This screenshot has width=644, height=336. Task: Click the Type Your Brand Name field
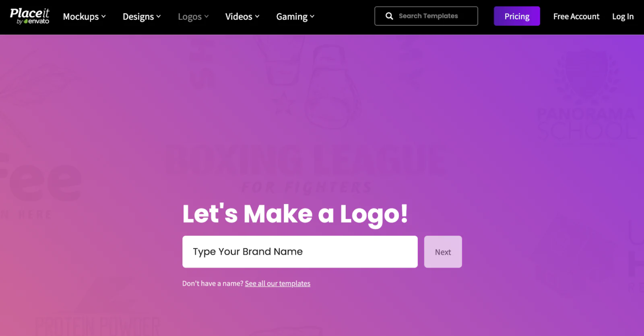(300, 252)
